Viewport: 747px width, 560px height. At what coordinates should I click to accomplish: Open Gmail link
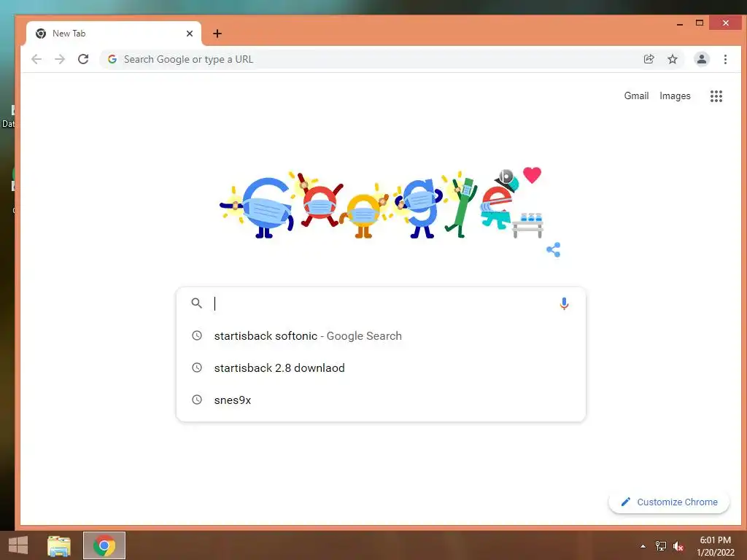click(x=636, y=96)
